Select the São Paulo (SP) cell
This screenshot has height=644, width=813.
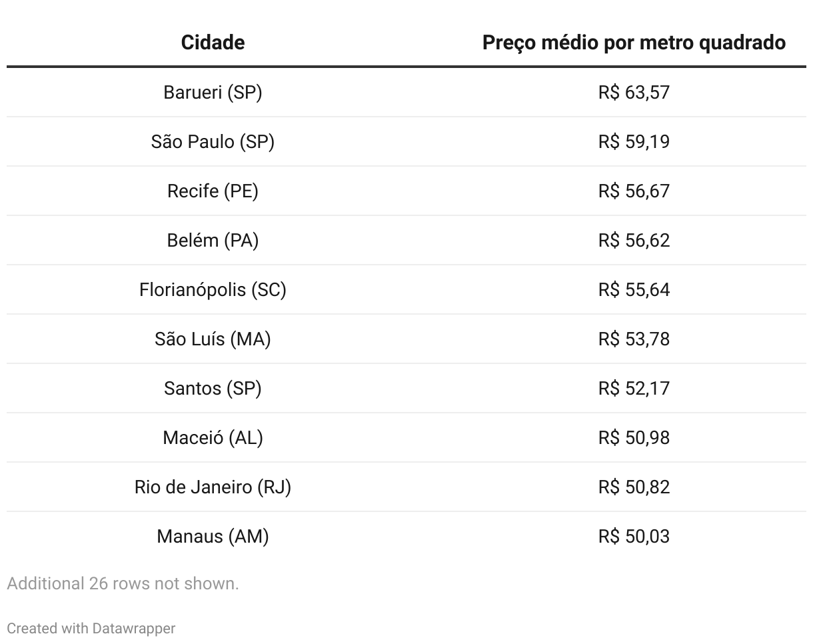(x=213, y=141)
